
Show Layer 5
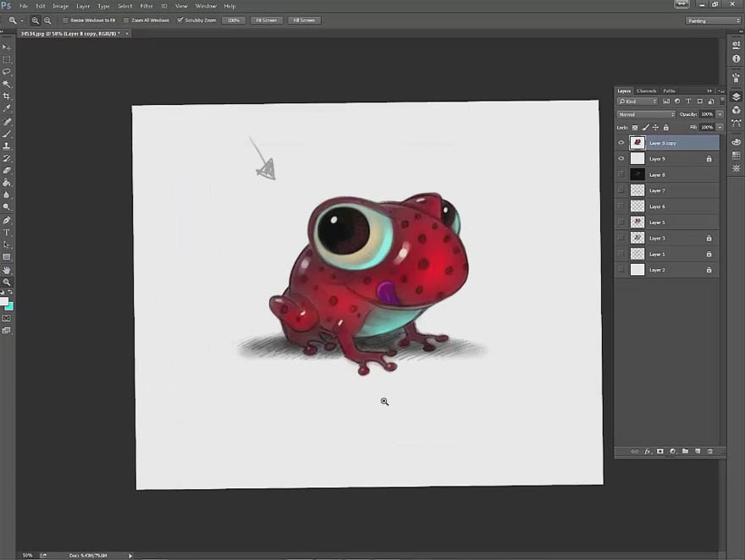pos(621,222)
